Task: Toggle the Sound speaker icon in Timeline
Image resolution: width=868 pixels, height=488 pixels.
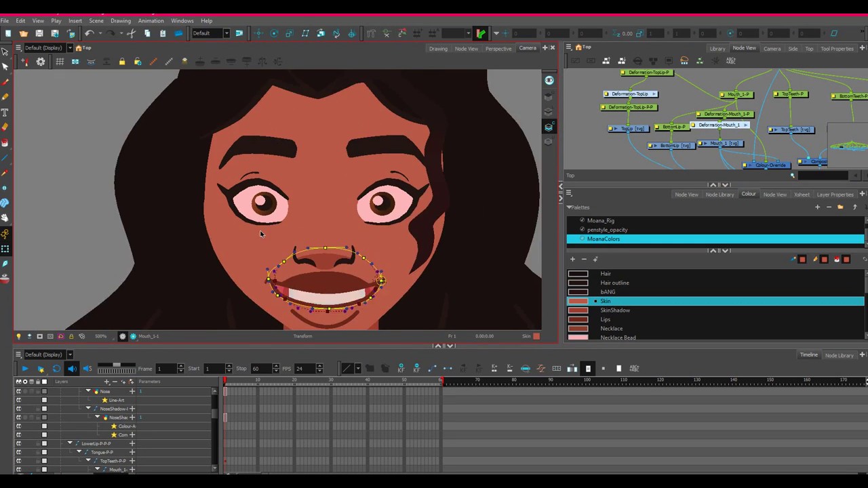Action: [72, 369]
